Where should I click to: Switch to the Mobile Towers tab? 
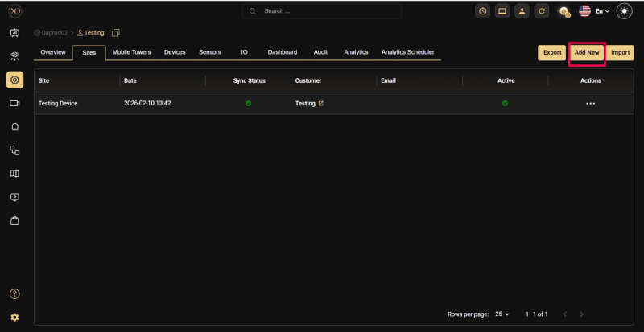(131, 52)
